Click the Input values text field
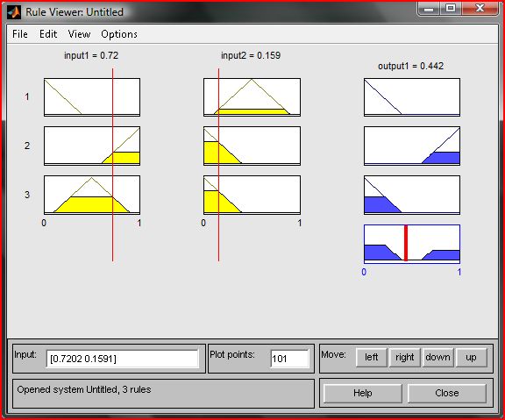Viewport: 505px width, 420px height. 122,359
